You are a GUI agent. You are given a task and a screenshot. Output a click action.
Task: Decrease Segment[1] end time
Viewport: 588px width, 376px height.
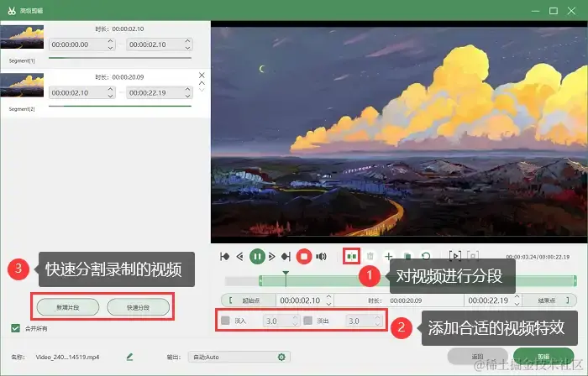click(187, 48)
